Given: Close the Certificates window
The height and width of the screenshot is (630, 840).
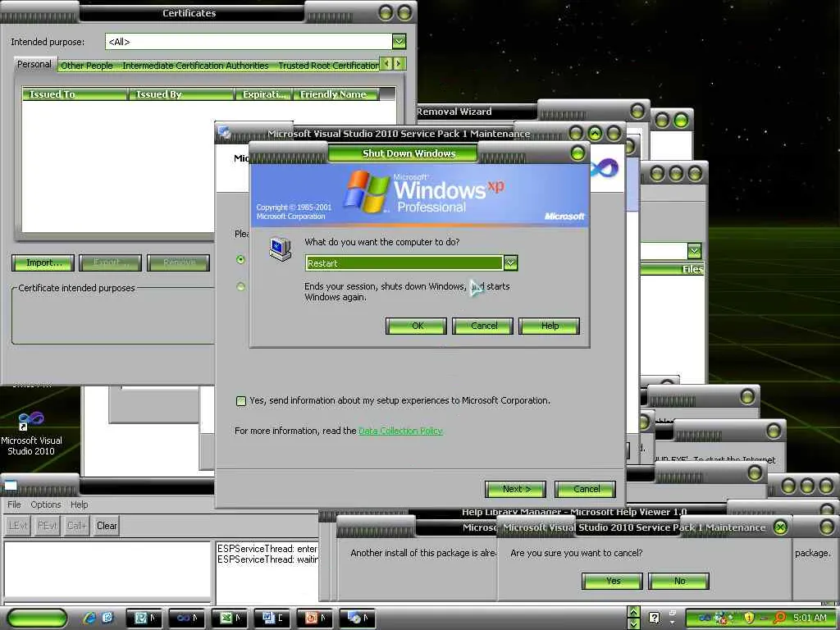Looking at the screenshot, I should (x=404, y=12).
